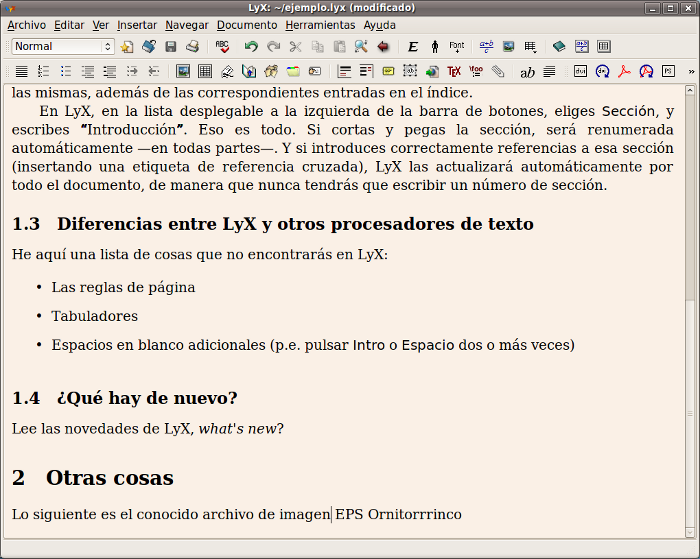Toggle the document outline (green book)
This screenshot has height=559, width=700.
[x=559, y=46]
